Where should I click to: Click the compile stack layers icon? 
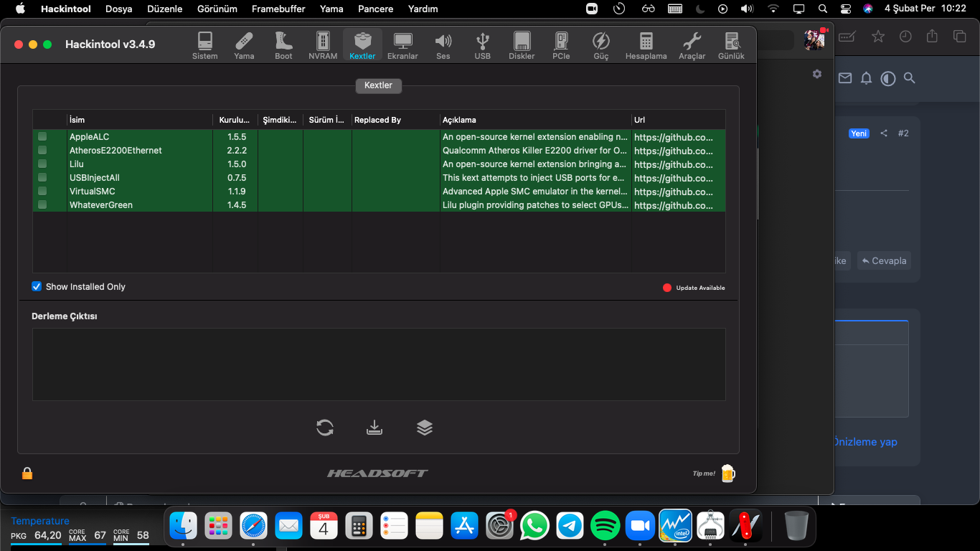(x=425, y=428)
